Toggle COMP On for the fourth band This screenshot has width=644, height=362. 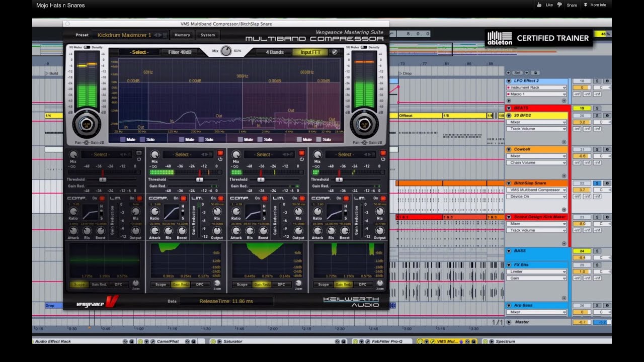pyautogui.click(x=346, y=198)
